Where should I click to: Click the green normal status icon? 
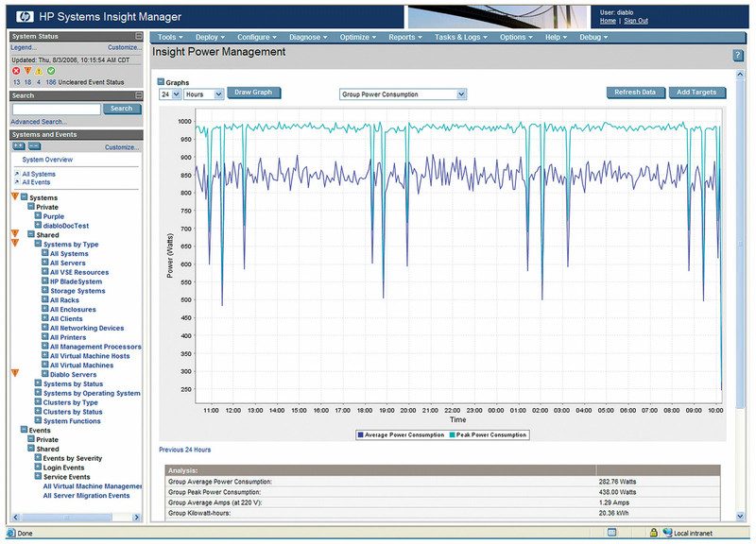(x=51, y=70)
